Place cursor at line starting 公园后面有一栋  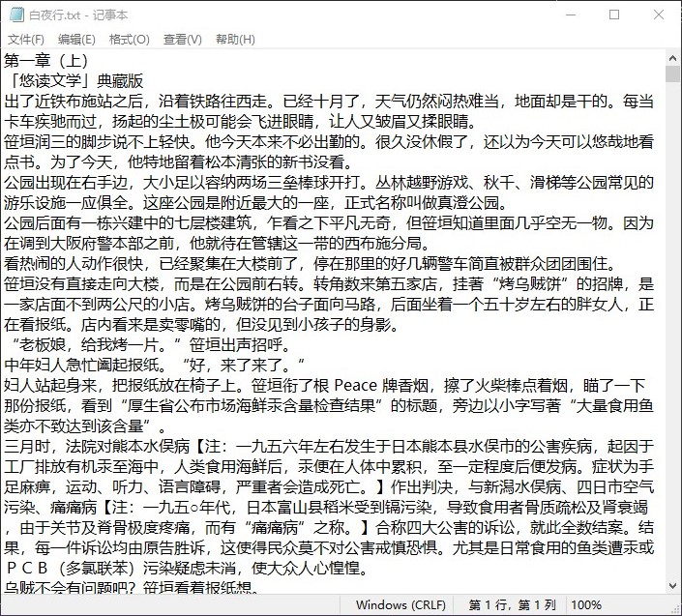click(329, 223)
